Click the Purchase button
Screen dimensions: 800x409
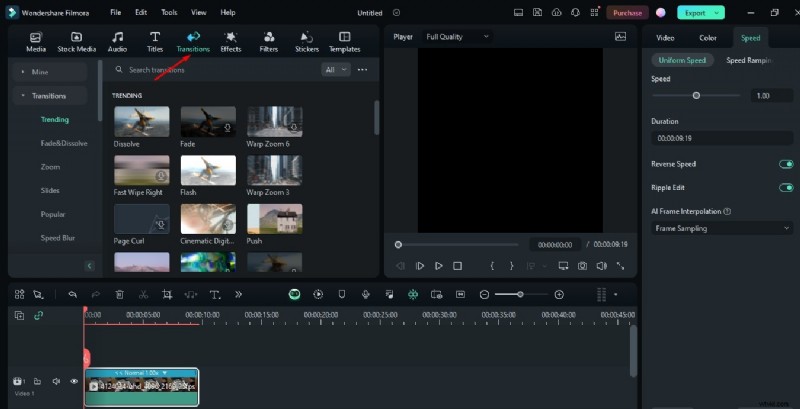pyautogui.click(x=627, y=13)
